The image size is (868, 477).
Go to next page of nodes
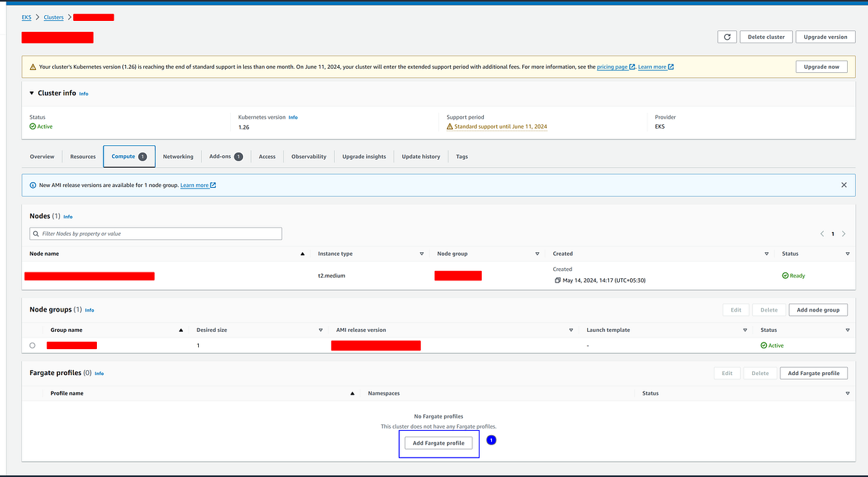click(x=843, y=233)
